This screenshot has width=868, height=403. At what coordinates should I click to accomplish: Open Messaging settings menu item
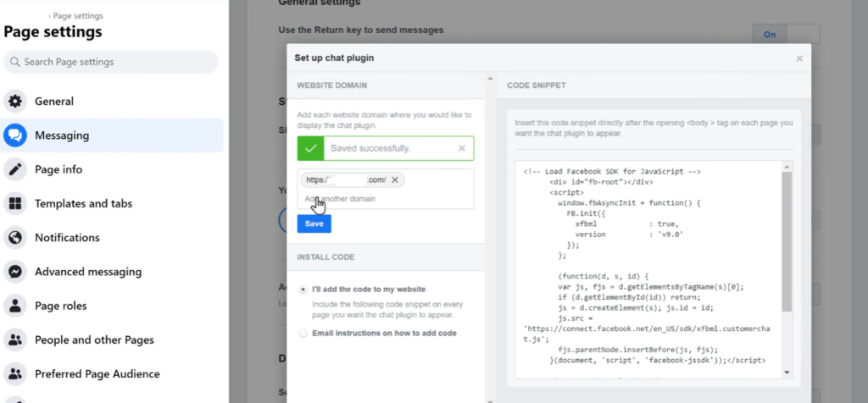[x=112, y=135]
